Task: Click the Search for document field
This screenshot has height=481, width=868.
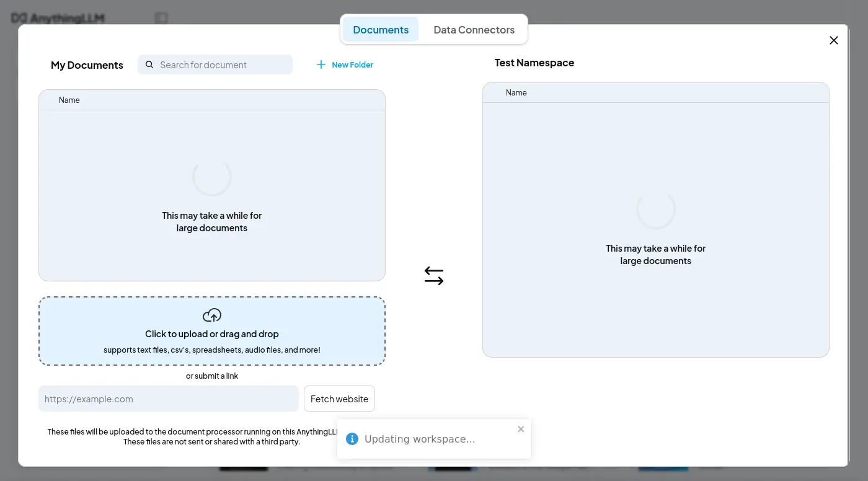Action: pyautogui.click(x=223, y=65)
